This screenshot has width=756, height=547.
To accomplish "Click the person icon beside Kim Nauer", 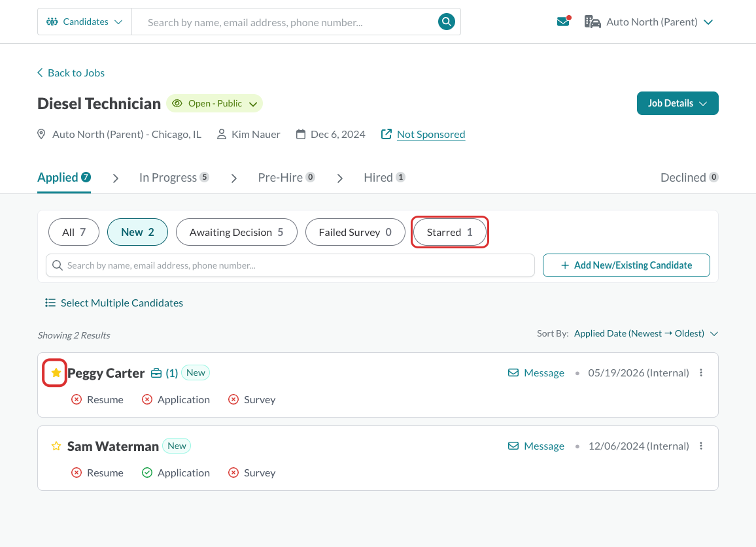I will [221, 134].
